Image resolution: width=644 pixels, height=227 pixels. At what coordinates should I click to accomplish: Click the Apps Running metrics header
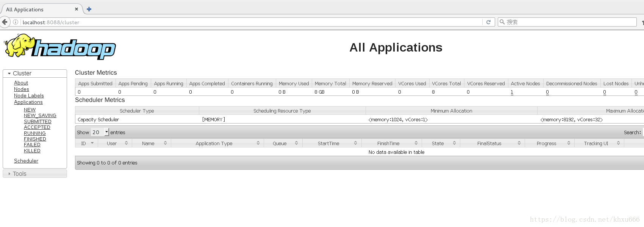[169, 83]
